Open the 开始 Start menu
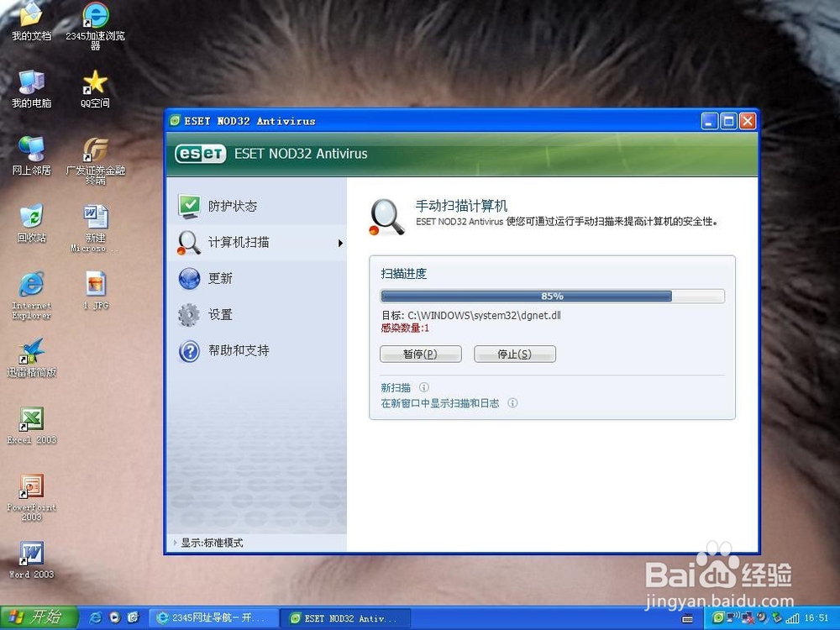Viewport: 840px width, 630px height. (x=38, y=617)
